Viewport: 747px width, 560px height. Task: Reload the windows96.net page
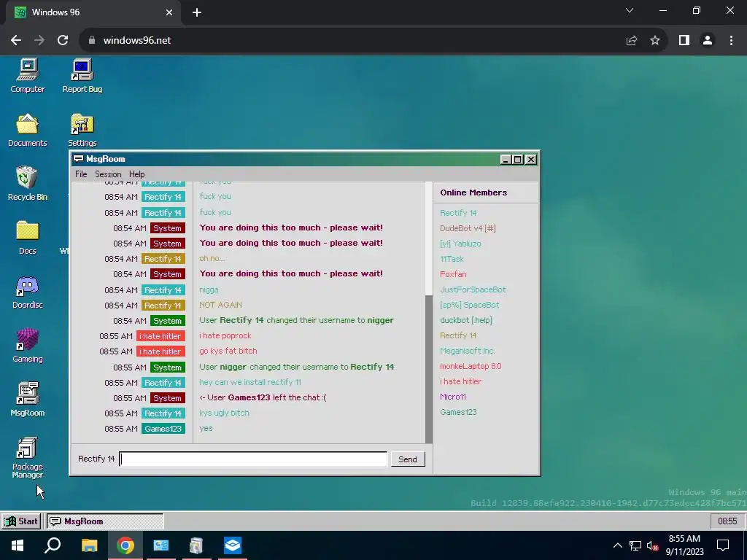coord(63,41)
